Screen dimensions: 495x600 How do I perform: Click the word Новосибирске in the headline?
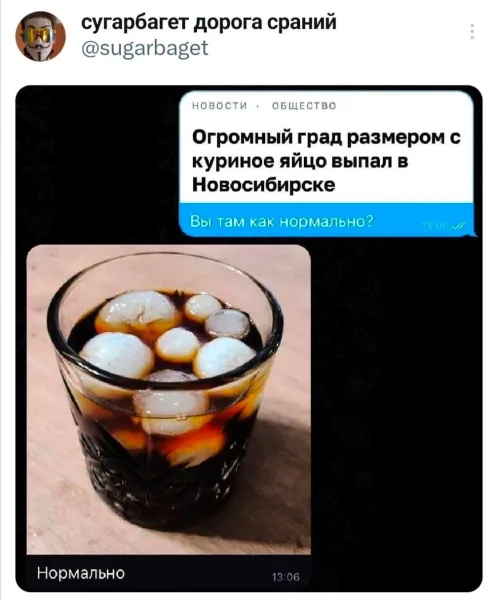pos(263,185)
